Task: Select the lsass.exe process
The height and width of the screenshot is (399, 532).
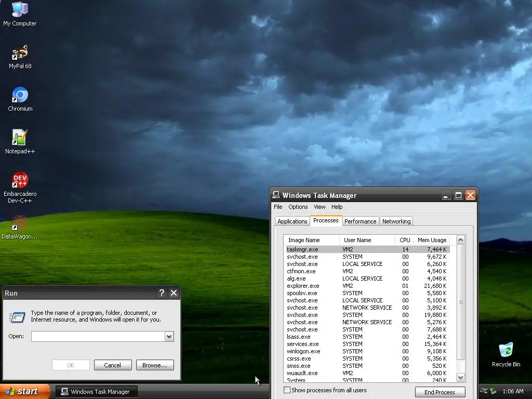Action: click(368, 337)
